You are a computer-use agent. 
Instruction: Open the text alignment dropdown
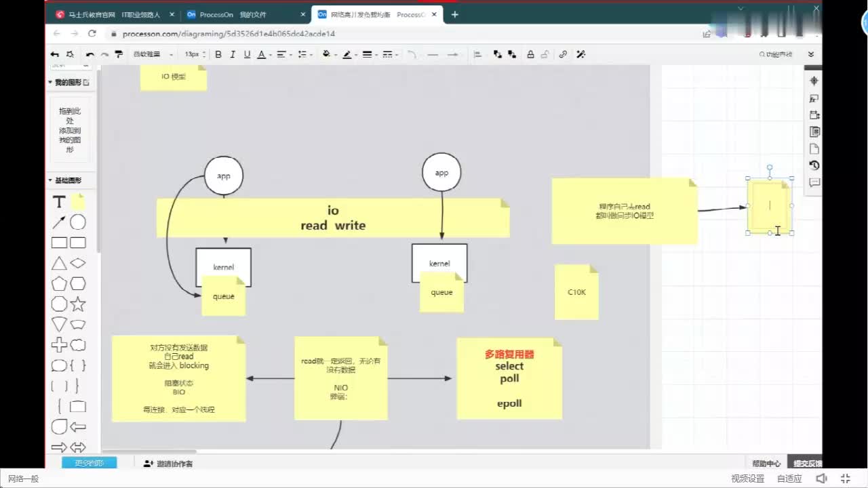click(x=283, y=54)
